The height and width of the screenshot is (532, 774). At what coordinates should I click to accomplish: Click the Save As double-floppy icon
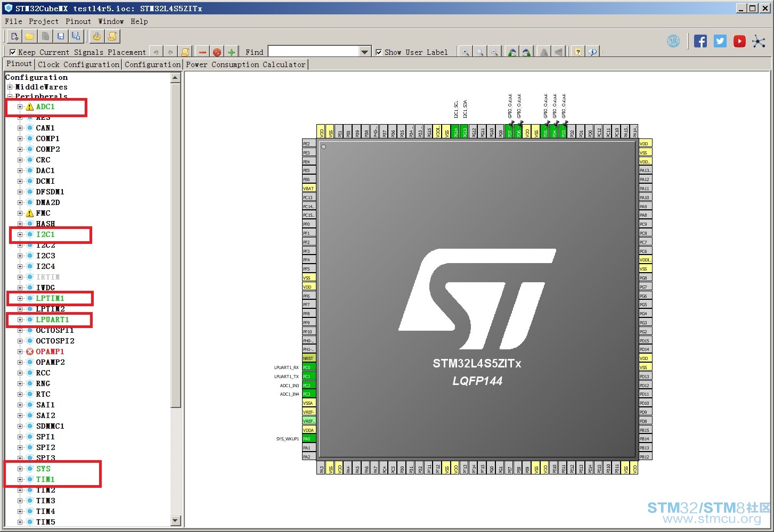click(76, 36)
